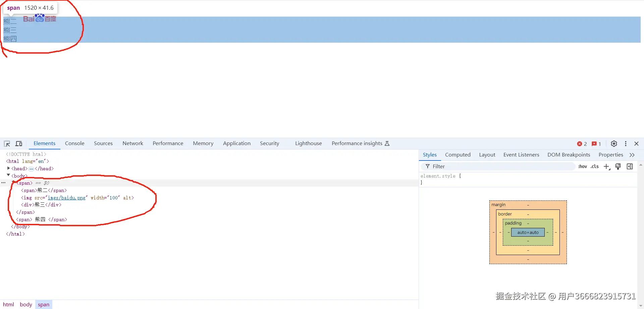This screenshot has height=309, width=644.
Task: Select the html breadcrumb
Action: [x=8, y=304]
